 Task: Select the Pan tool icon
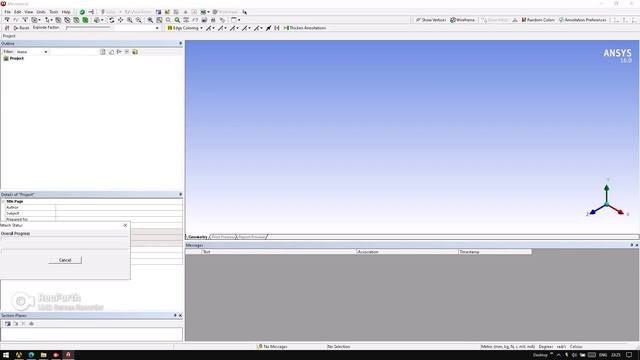tap(120, 20)
